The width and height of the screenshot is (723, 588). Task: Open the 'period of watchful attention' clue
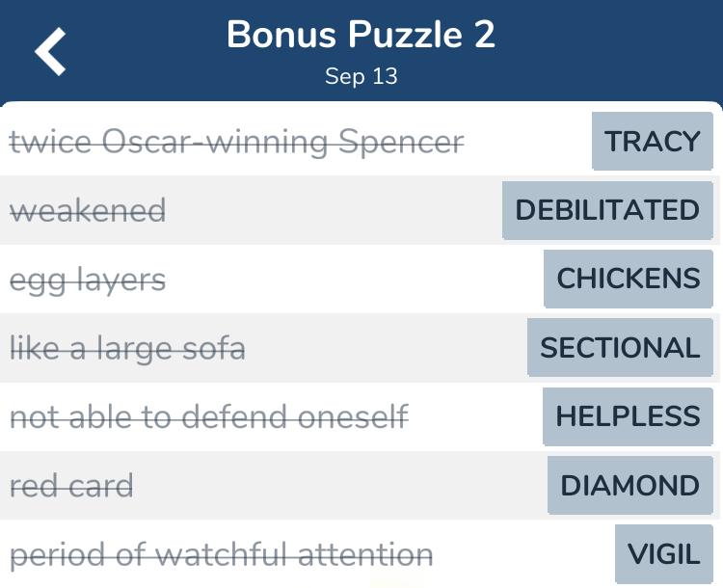coord(221,555)
